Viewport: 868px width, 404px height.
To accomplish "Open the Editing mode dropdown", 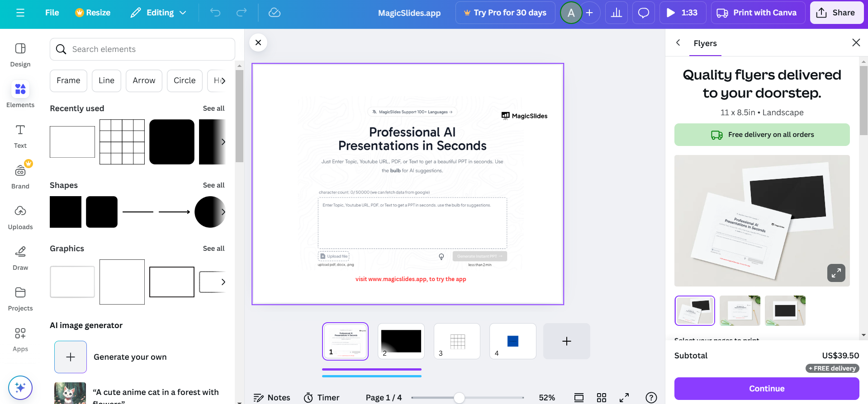I will click(x=158, y=13).
